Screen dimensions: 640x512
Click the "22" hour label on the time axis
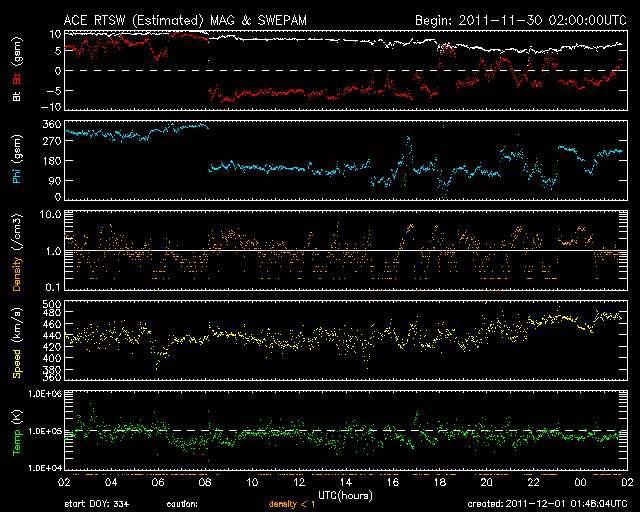click(x=533, y=482)
